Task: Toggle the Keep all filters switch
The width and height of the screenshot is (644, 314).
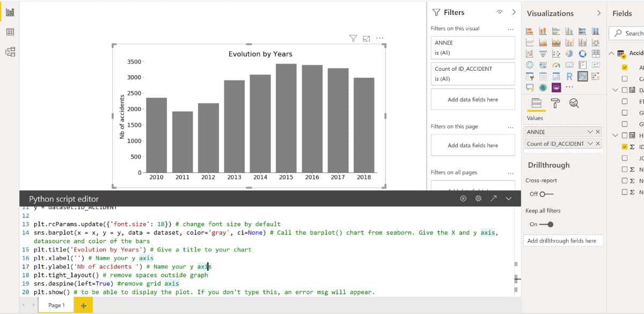Action: [x=546, y=225]
